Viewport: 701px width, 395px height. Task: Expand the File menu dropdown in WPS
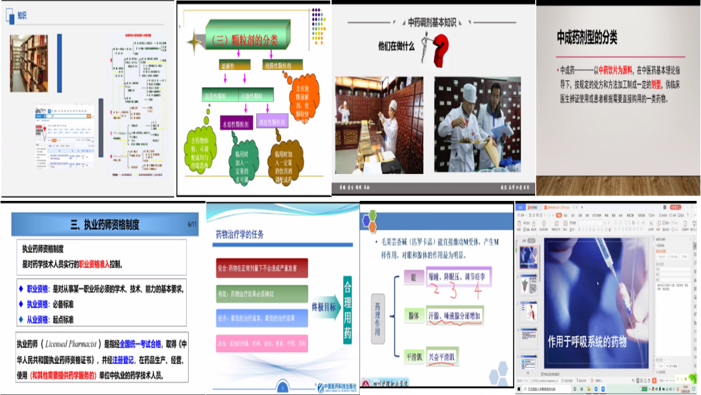521,215
